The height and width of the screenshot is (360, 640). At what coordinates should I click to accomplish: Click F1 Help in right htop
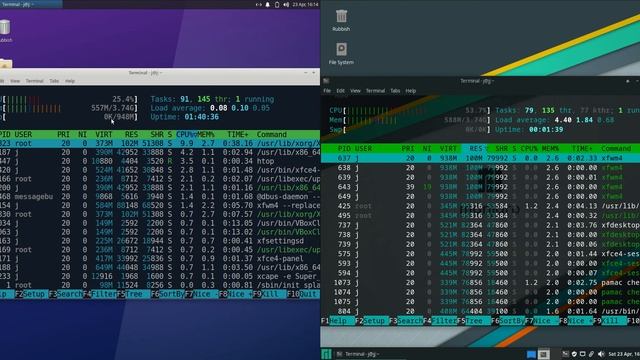click(338, 321)
